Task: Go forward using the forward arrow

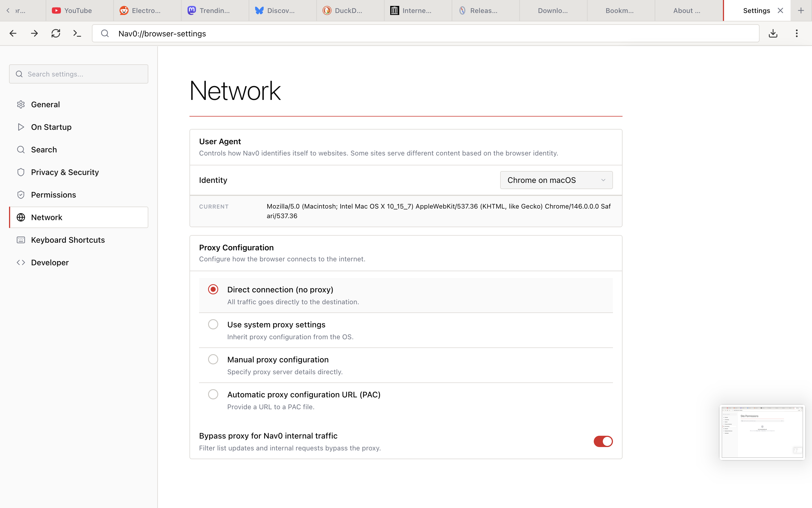Action: (34, 33)
